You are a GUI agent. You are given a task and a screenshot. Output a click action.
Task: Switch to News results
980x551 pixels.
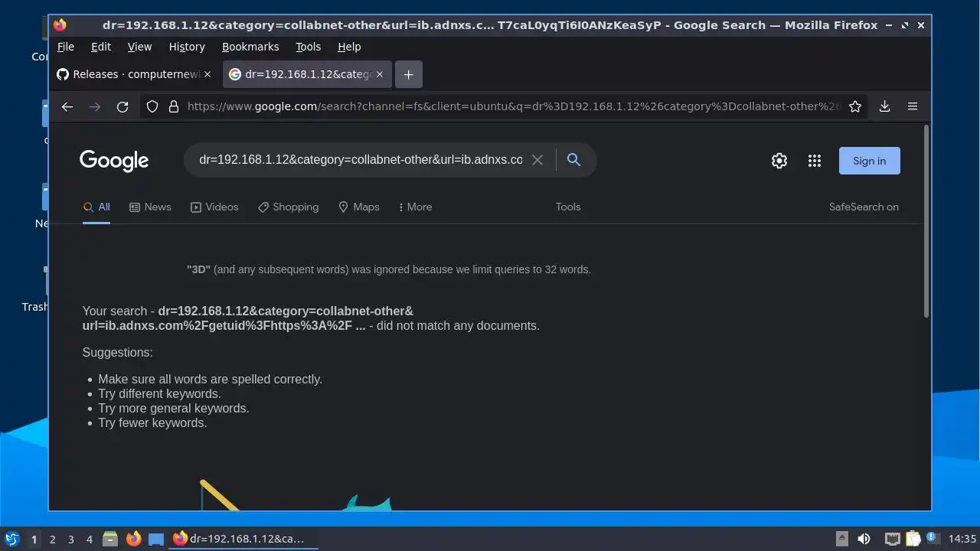[x=150, y=207]
